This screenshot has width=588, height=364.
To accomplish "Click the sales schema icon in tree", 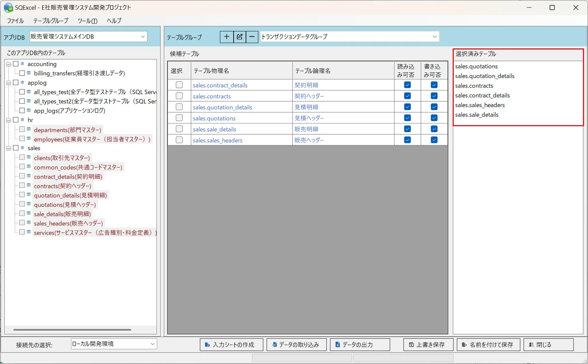I will pos(23,148).
